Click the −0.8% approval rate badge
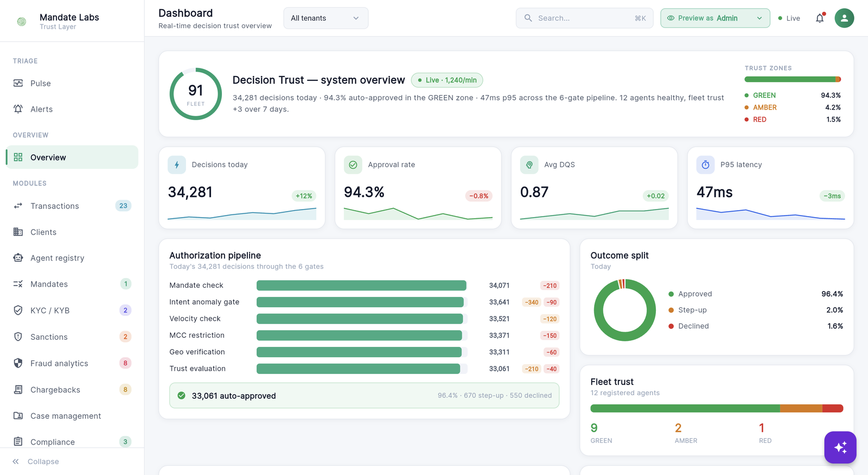The image size is (868, 475). (x=479, y=196)
